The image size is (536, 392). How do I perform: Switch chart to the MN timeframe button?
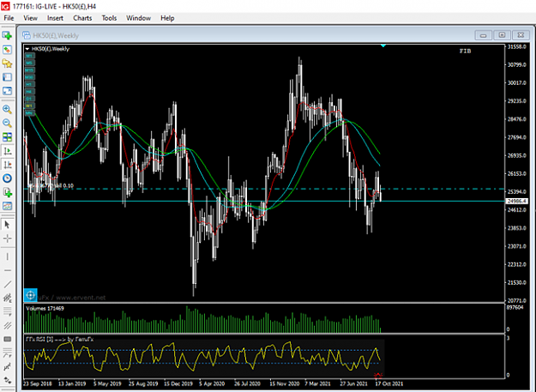(29, 113)
